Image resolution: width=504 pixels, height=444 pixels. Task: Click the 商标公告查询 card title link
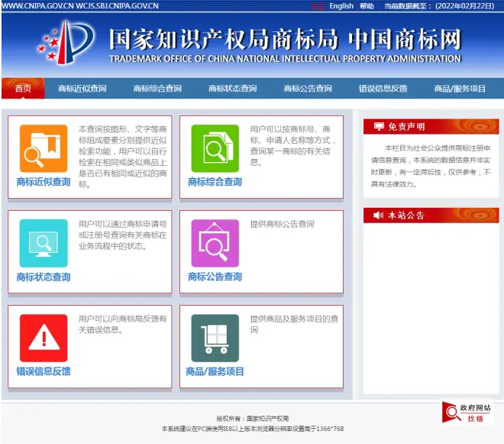pyautogui.click(x=215, y=277)
